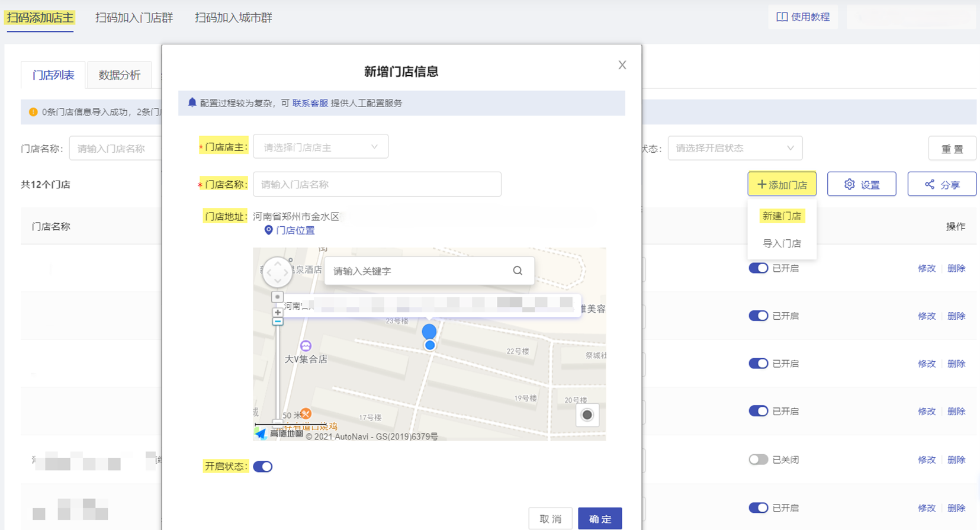This screenshot has width=980, height=530.
Task: Click the 17号楼 label on the map
Action: pyautogui.click(x=370, y=417)
